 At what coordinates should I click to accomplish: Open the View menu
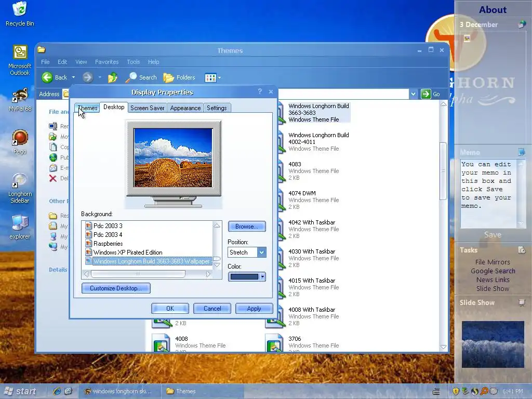pyautogui.click(x=81, y=62)
